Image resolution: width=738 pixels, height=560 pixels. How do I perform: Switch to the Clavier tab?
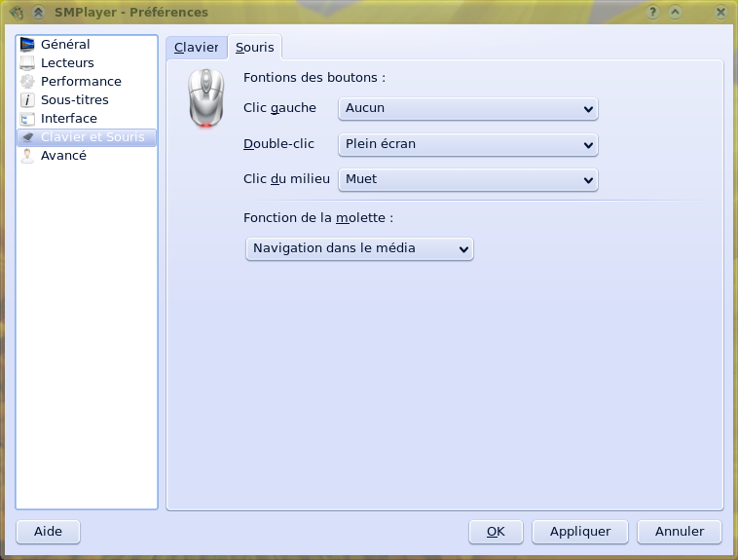[197, 48]
